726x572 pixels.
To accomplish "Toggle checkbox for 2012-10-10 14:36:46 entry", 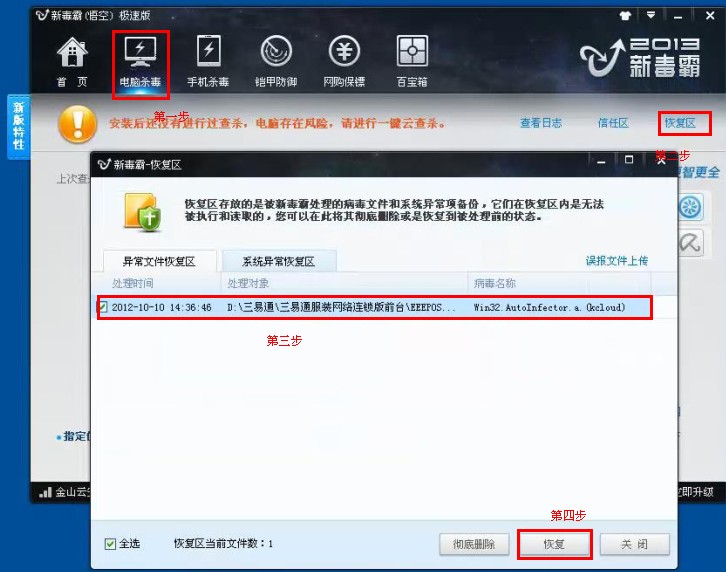I will pyautogui.click(x=103, y=307).
